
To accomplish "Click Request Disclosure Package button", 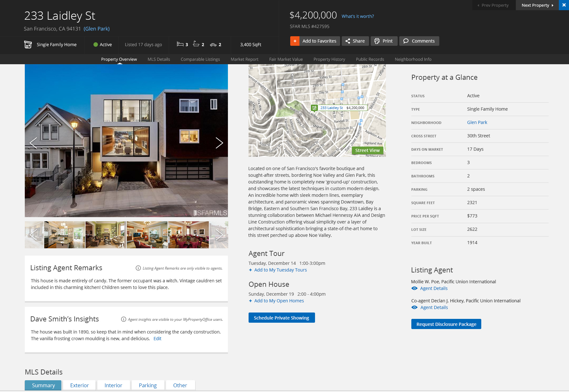I will click(446, 324).
